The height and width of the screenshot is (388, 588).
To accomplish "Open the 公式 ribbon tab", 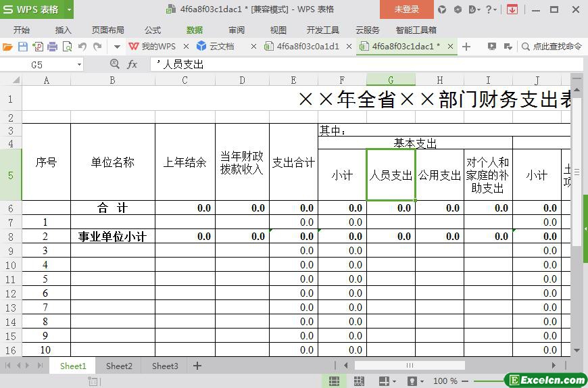I will pyautogui.click(x=152, y=30).
